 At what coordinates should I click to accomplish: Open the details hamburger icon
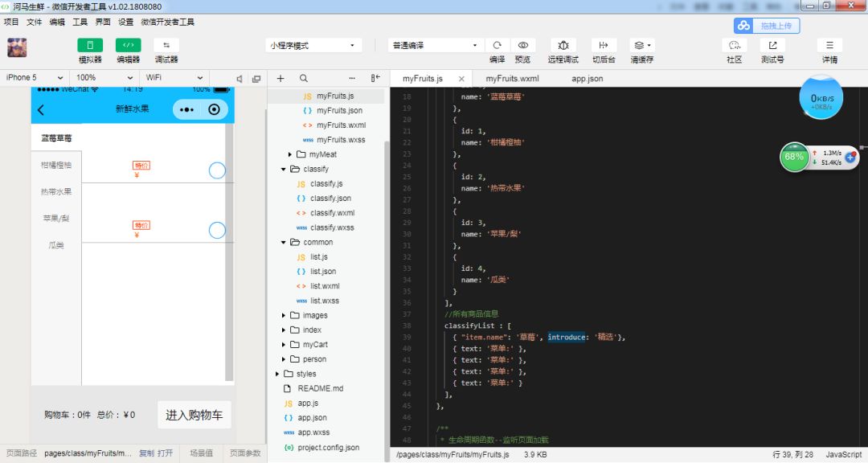click(829, 45)
